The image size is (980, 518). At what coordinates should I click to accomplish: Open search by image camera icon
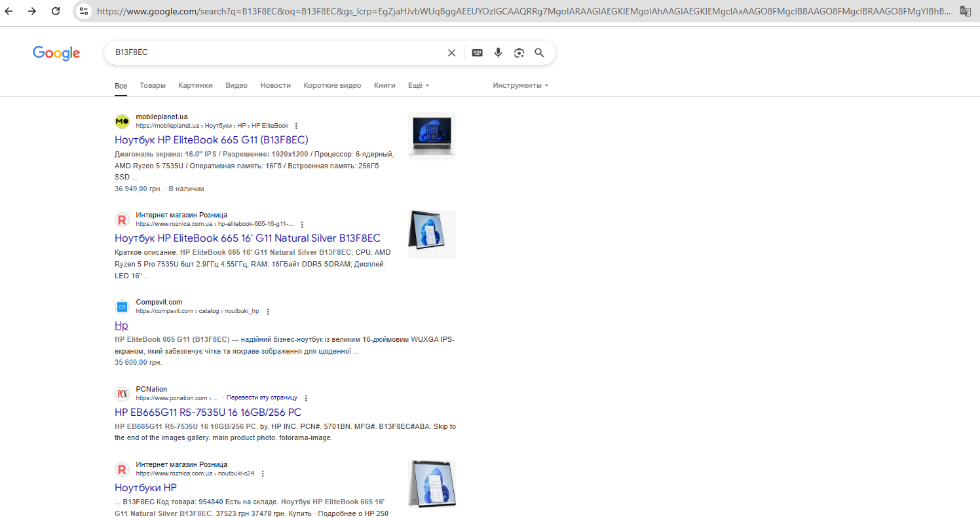519,53
